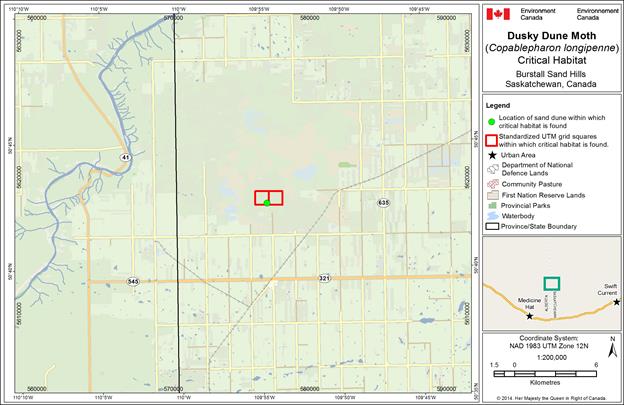Click the Highway 321 shield marker
Screen dimensions: 624x405
tap(325, 277)
